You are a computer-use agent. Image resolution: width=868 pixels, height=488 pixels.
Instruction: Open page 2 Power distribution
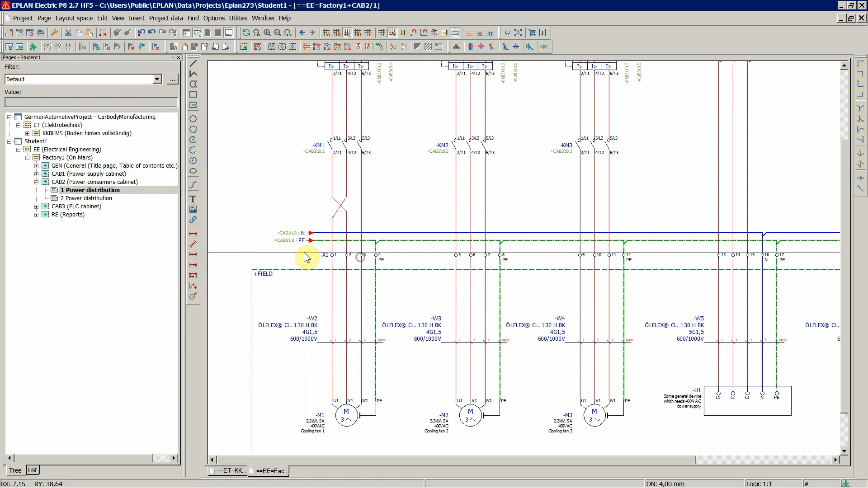86,198
